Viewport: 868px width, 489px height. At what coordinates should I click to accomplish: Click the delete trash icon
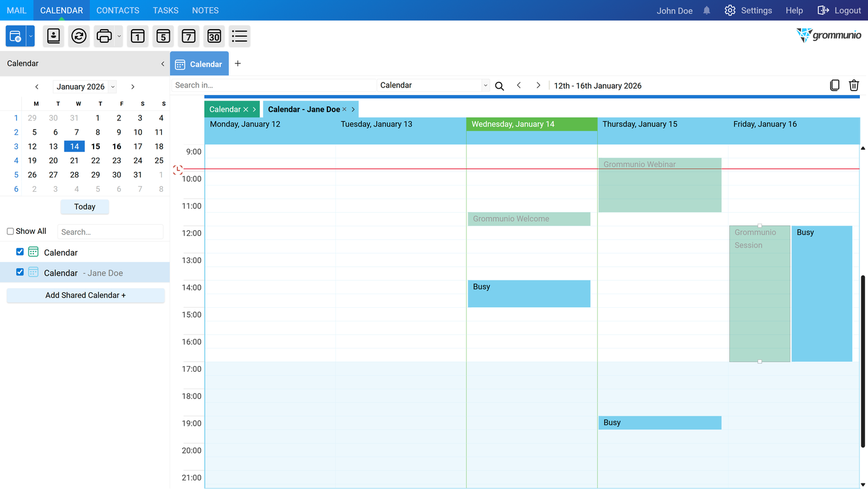click(x=854, y=86)
